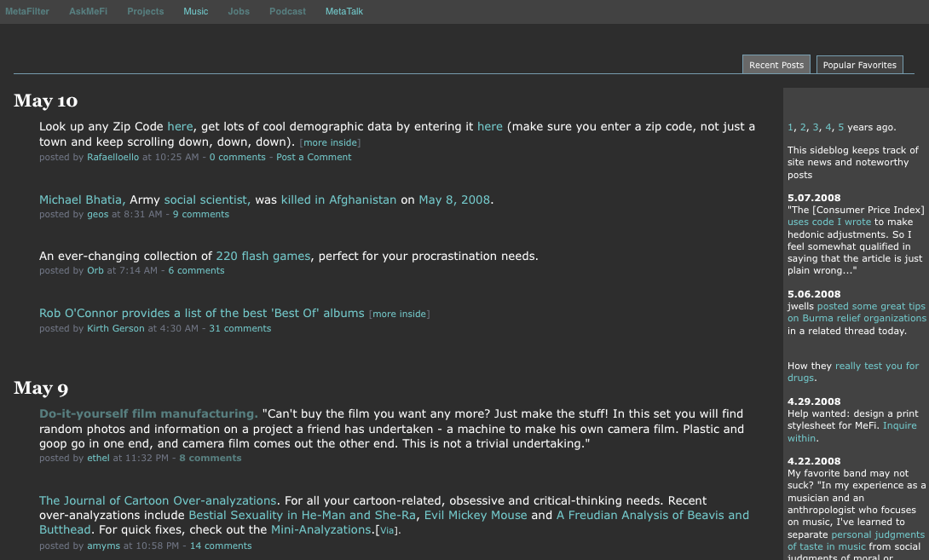Open the '8 comments' link
929x560 pixels.
coord(211,458)
